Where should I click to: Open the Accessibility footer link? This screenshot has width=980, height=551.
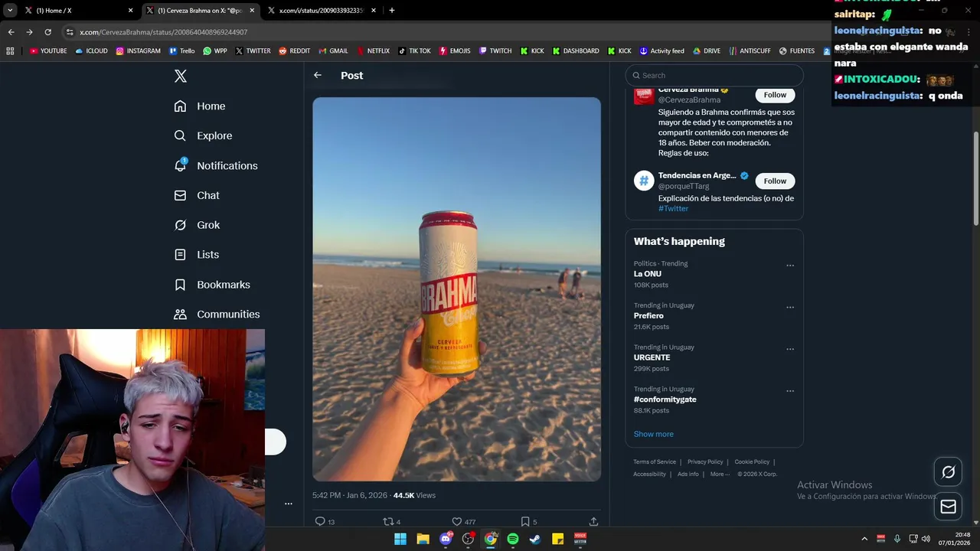click(x=649, y=474)
